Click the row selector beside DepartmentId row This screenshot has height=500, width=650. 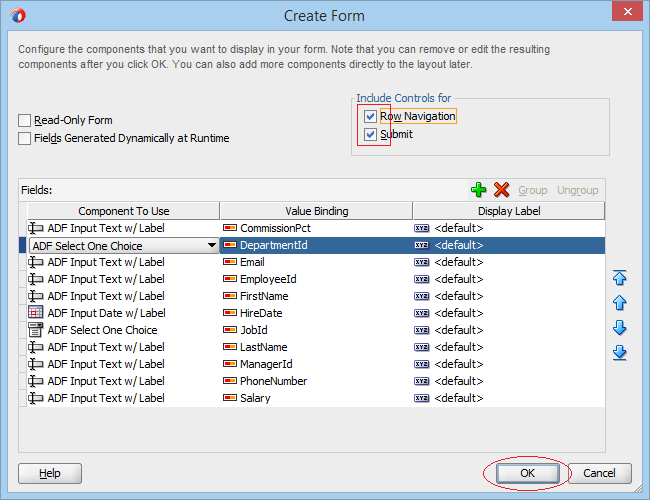point(23,245)
